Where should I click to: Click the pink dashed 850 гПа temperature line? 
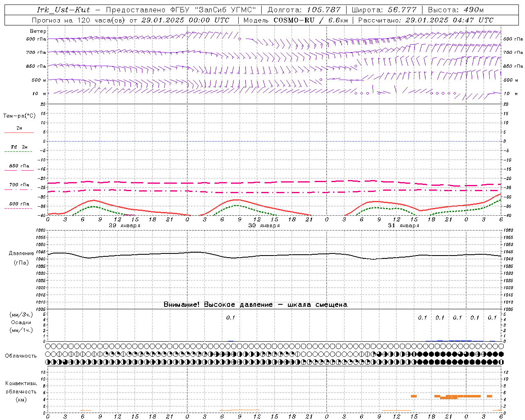(275, 182)
